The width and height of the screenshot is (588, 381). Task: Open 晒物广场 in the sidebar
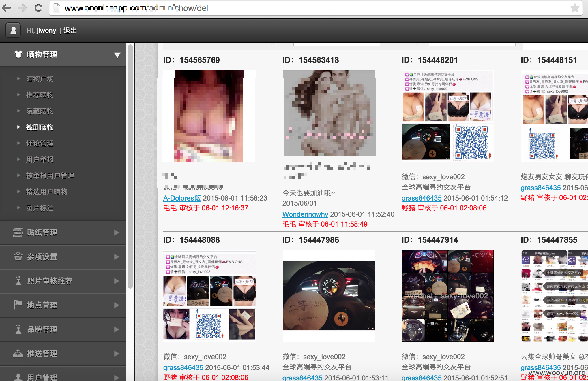click(x=40, y=79)
